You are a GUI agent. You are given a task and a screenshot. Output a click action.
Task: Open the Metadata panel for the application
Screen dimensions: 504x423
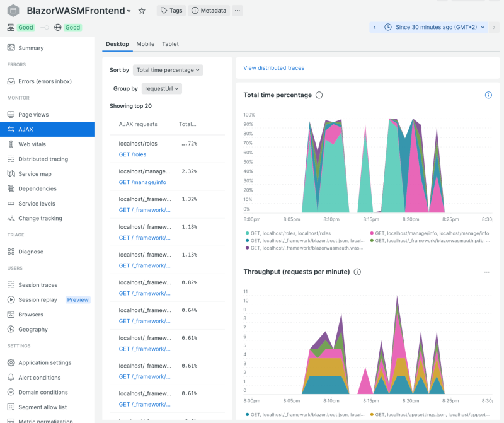pyautogui.click(x=209, y=10)
